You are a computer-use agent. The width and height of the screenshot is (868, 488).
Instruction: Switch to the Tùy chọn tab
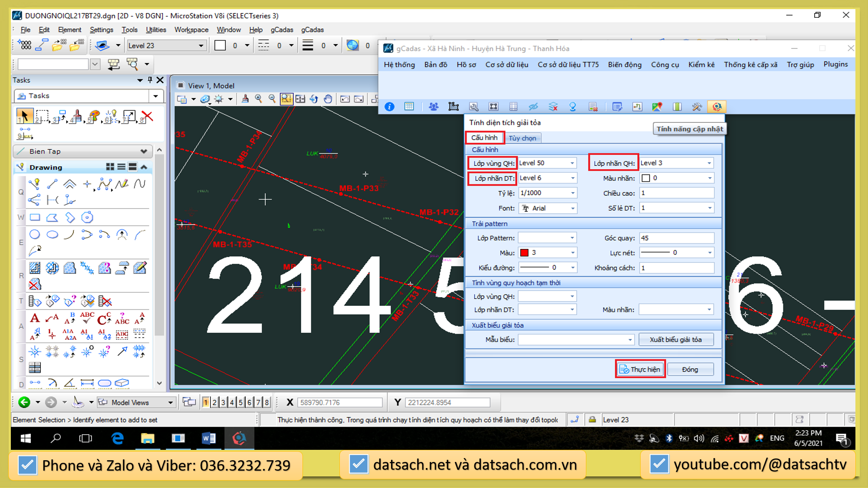[522, 138]
